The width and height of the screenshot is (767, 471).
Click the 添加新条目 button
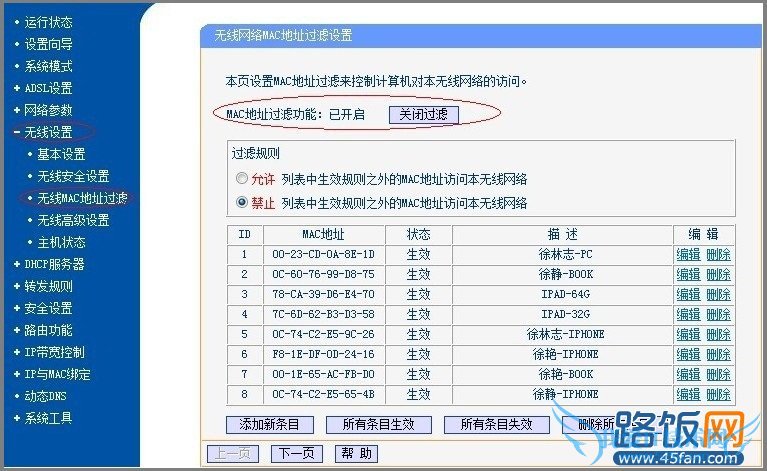coord(270,425)
